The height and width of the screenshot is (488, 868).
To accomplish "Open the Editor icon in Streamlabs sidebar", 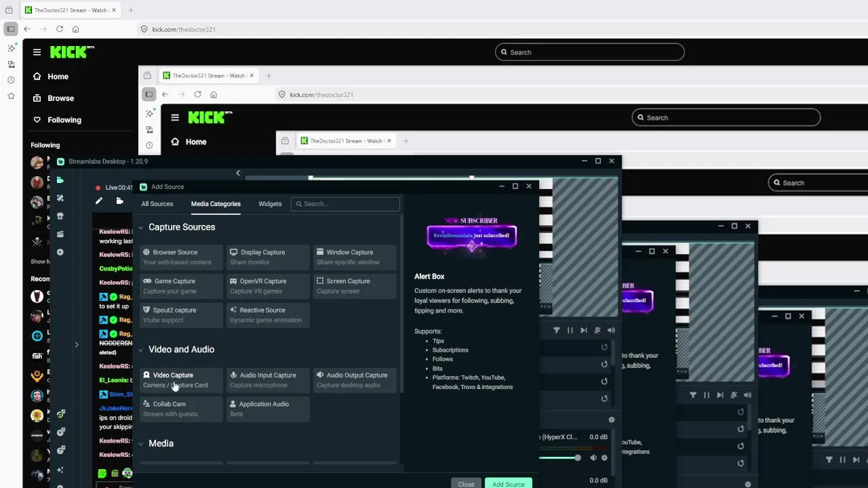I will [x=60, y=180].
